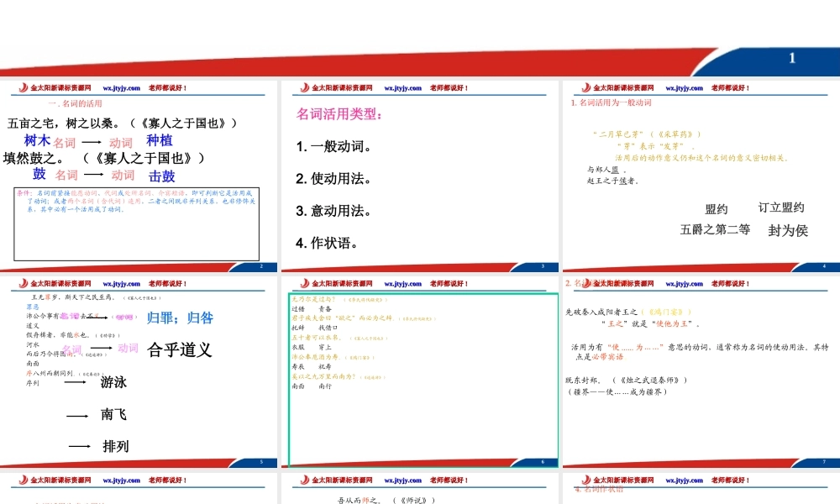Image resolution: width=840 pixels, height=504 pixels.
Task: Open the slide with 先破秦入咸阳者王之
Action: [x=701, y=372]
